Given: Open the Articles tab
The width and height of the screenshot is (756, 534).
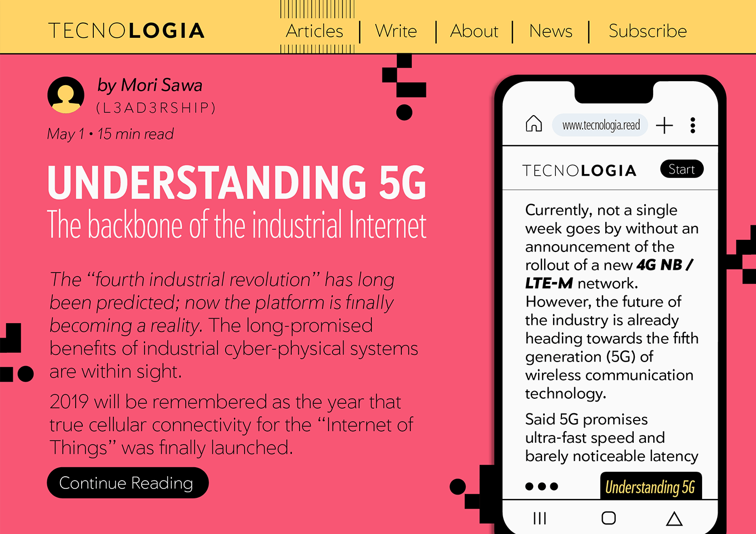Looking at the screenshot, I should 315,31.
